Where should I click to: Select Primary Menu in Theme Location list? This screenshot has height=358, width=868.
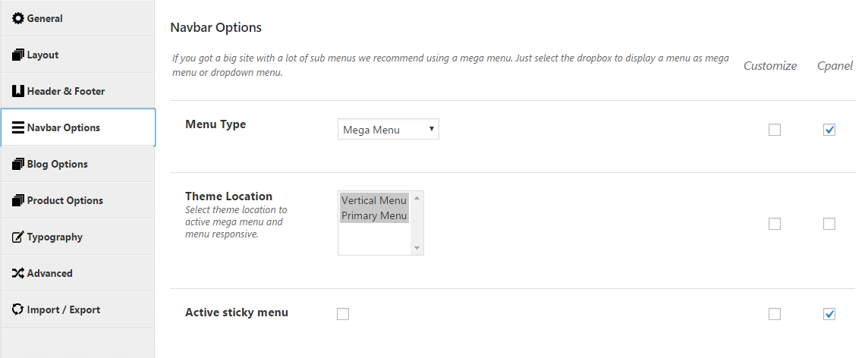point(374,216)
